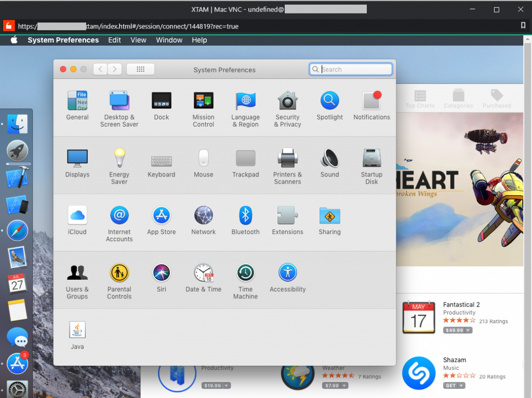Click the back navigation arrow

pos(100,69)
